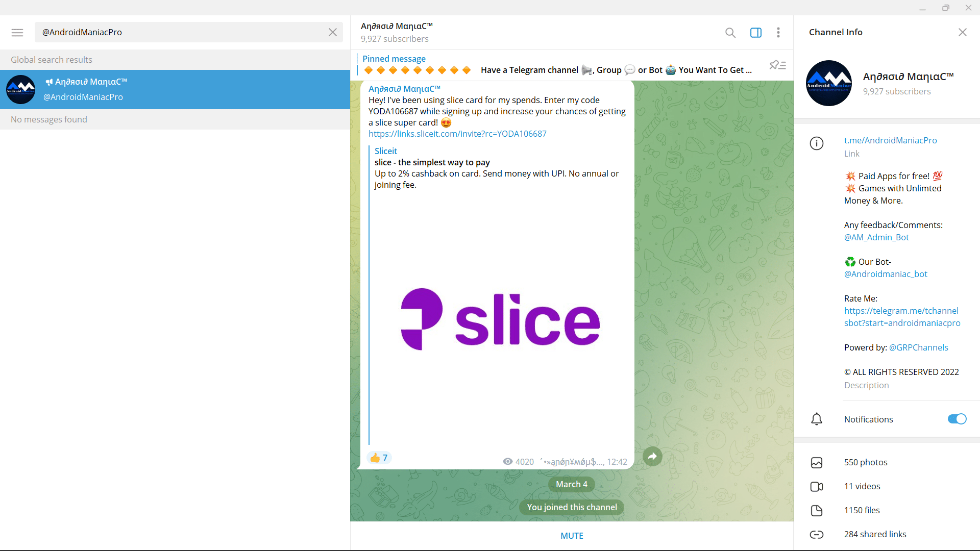Click the channel info panel close icon
This screenshot has width=980, height=551.
point(963,32)
